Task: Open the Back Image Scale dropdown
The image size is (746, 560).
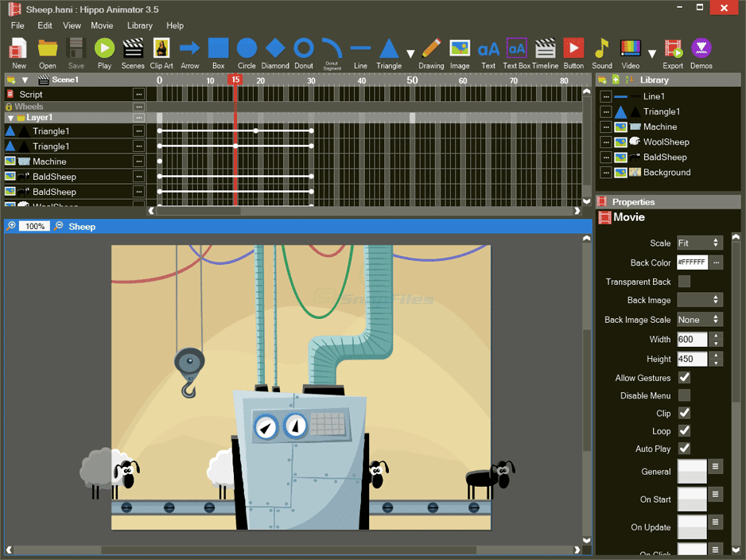Action: click(x=699, y=319)
